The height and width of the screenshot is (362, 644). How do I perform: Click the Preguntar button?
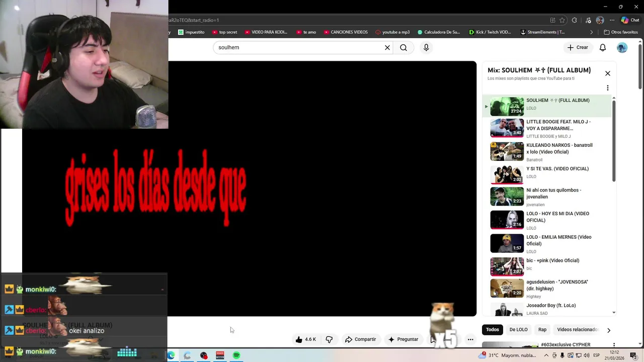pyautogui.click(x=403, y=339)
